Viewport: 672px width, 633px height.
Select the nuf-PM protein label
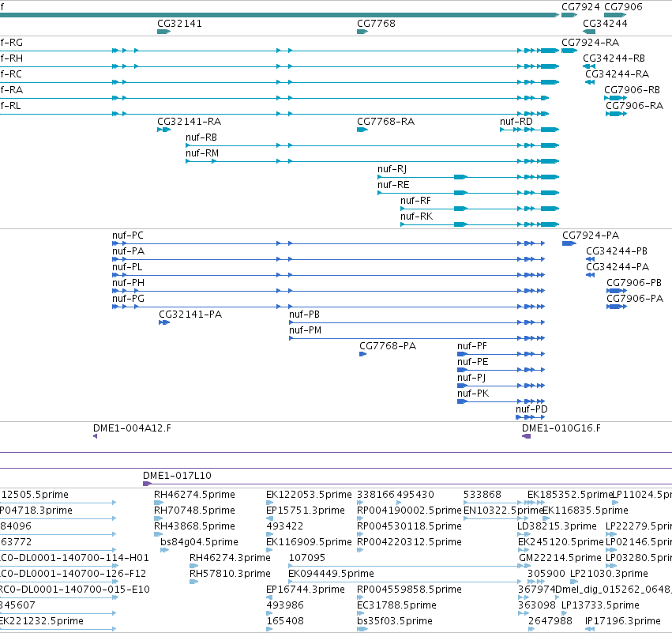click(305, 330)
